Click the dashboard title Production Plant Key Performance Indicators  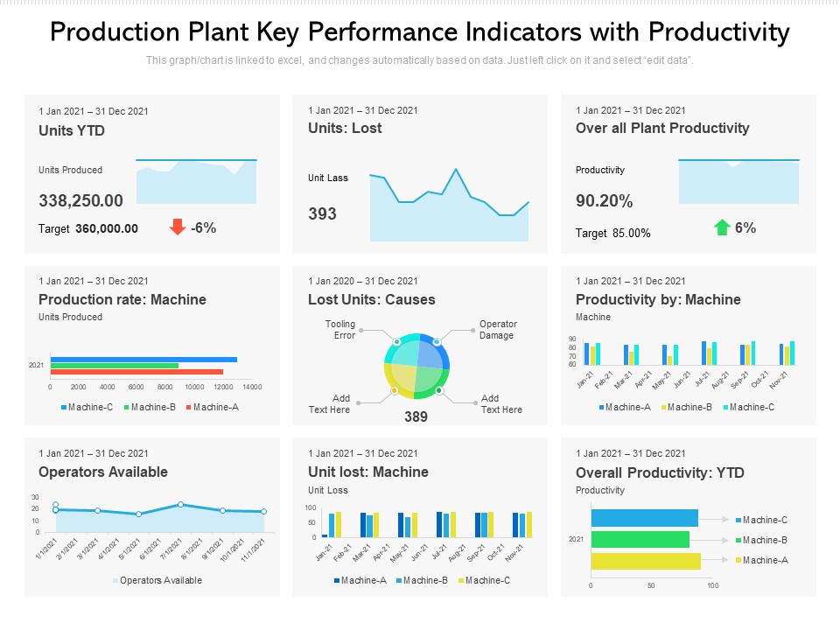[419, 32]
